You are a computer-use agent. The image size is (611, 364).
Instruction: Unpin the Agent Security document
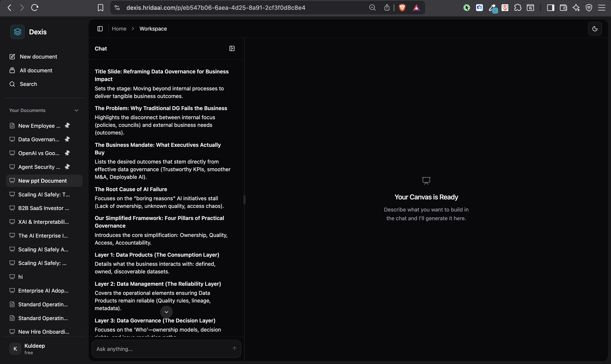tap(67, 167)
